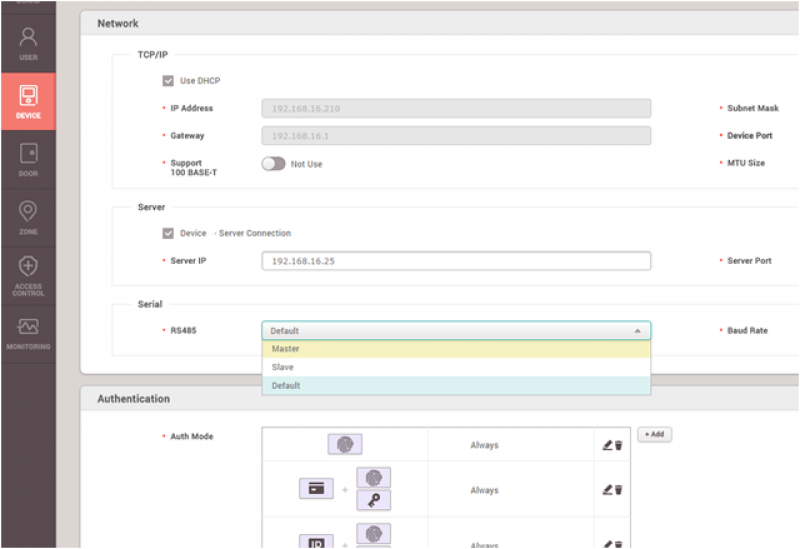Open Access Control from the sidebar

(28, 275)
